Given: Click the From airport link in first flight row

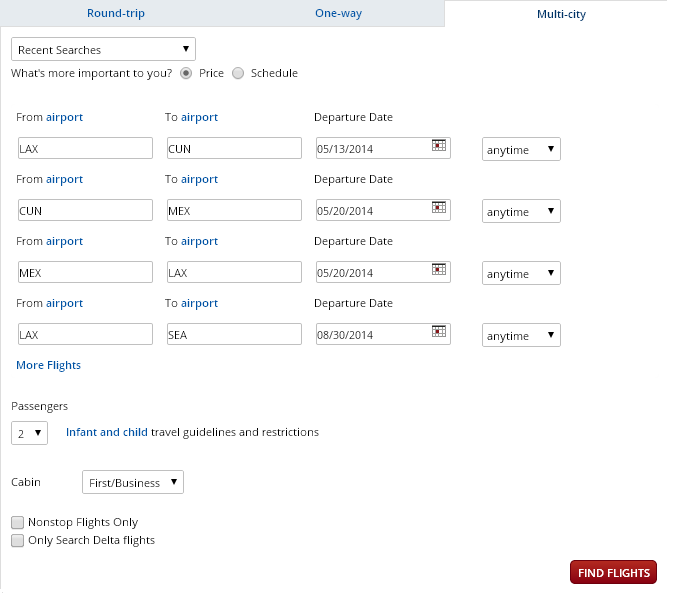Looking at the screenshot, I should click(65, 117).
